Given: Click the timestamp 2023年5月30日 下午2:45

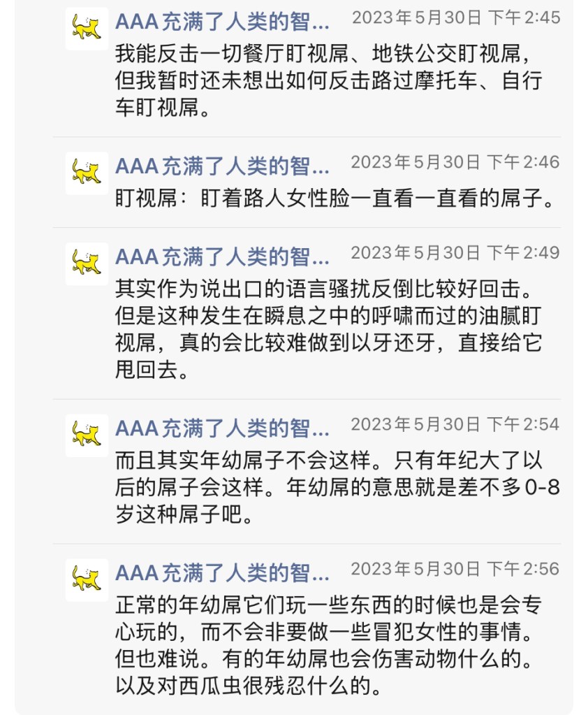Looking at the screenshot, I should [x=455, y=18].
